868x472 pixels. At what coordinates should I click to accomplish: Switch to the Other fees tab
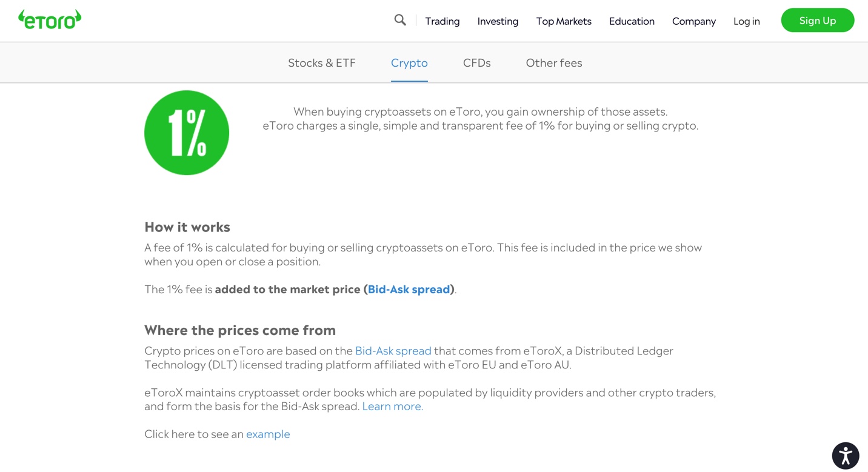pyautogui.click(x=554, y=63)
